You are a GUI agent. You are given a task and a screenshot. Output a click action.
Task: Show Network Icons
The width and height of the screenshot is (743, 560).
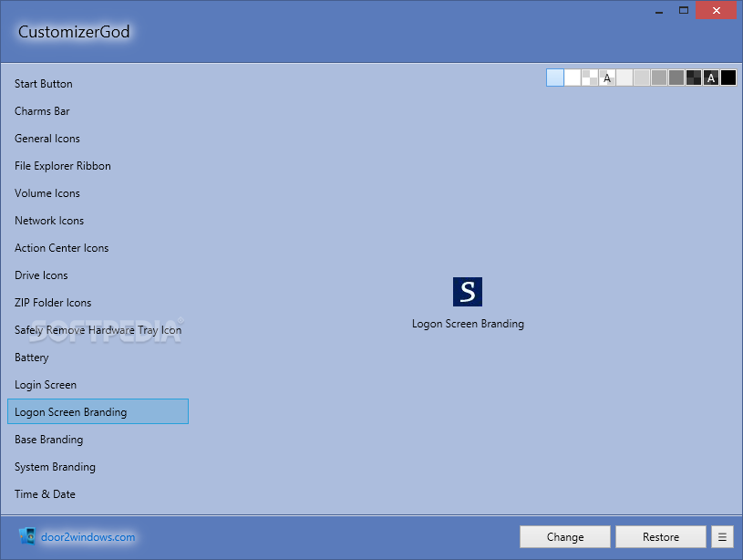(98, 221)
